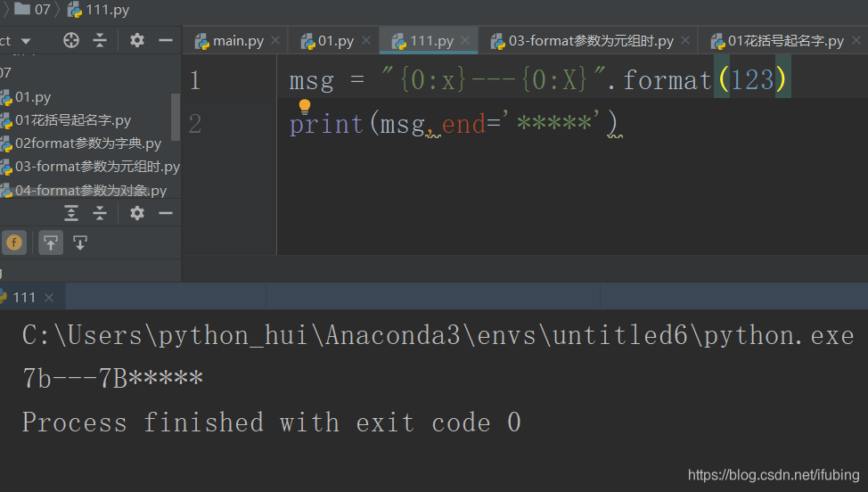Collapse all in project panel toolbar

[x=100, y=40]
